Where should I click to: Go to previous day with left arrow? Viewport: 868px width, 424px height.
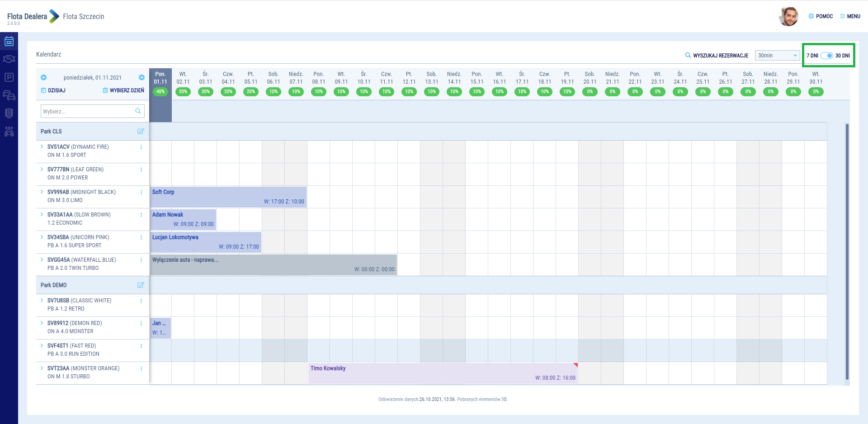click(x=44, y=78)
